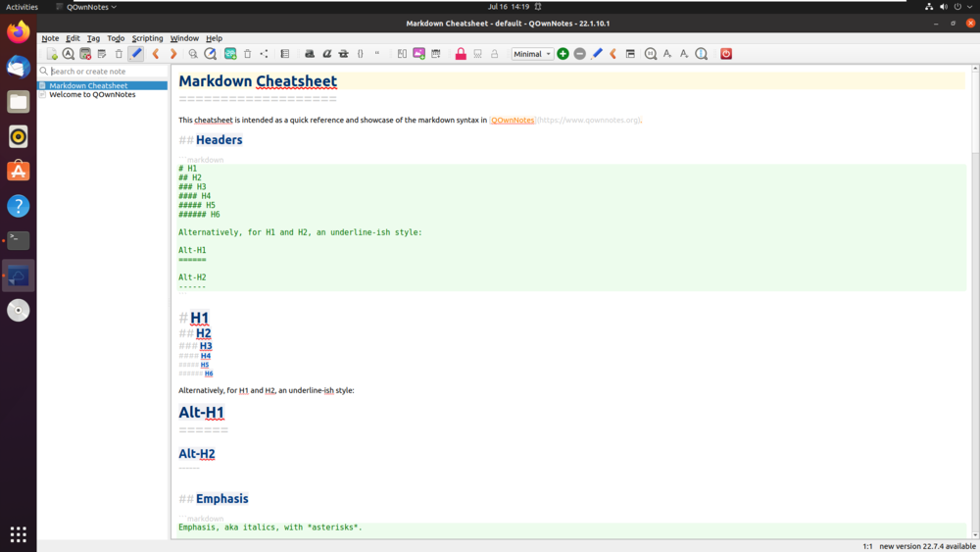Create a new note with the toolbar icon
The width and height of the screenshot is (980, 552).
coord(52,54)
